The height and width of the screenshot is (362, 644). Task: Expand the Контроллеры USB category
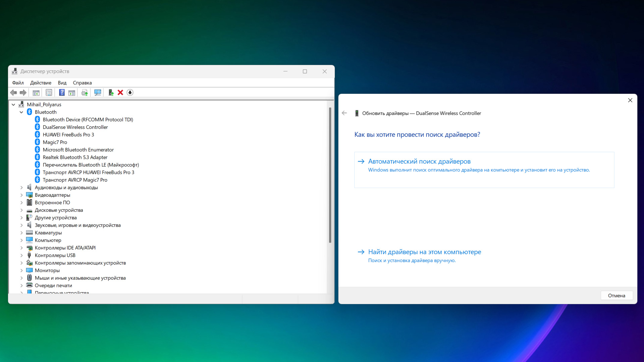point(21,255)
